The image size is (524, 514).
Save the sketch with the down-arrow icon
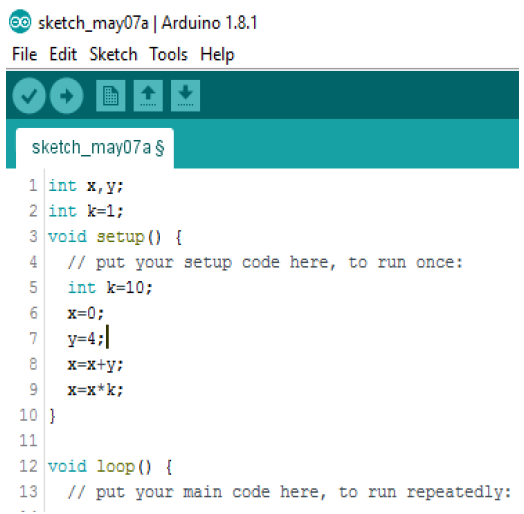[185, 96]
